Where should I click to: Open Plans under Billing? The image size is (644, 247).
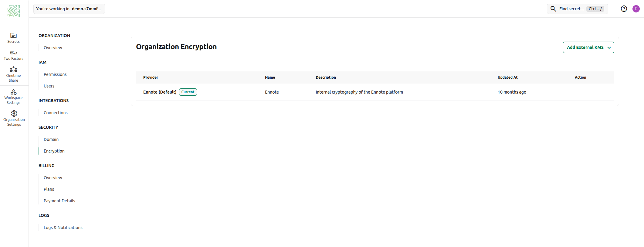[x=49, y=189]
